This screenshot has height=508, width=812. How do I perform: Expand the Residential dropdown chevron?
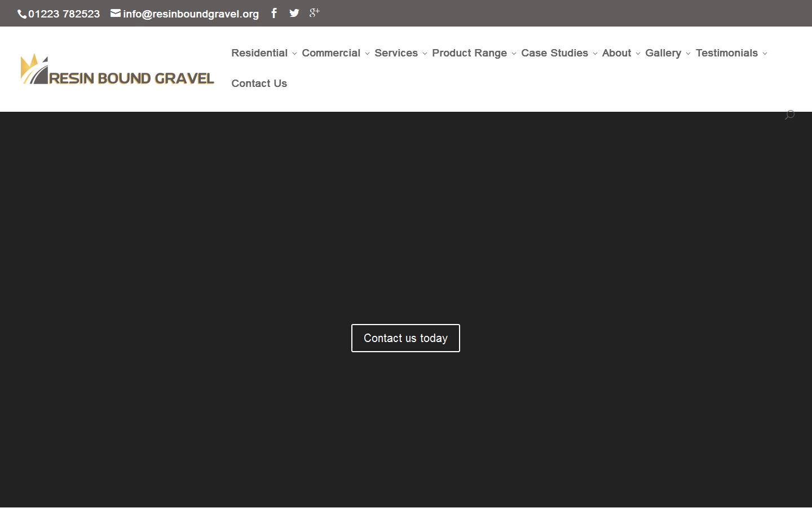tap(294, 54)
